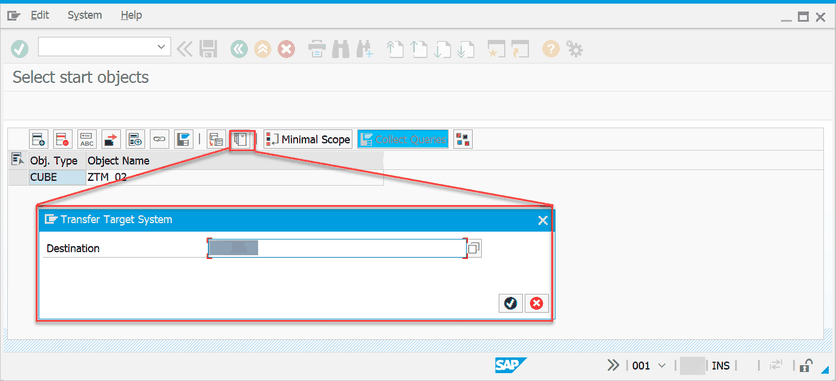Screen dimensions: 836x381
Task: Click the chain link icon
Action: (x=159, y=140)
